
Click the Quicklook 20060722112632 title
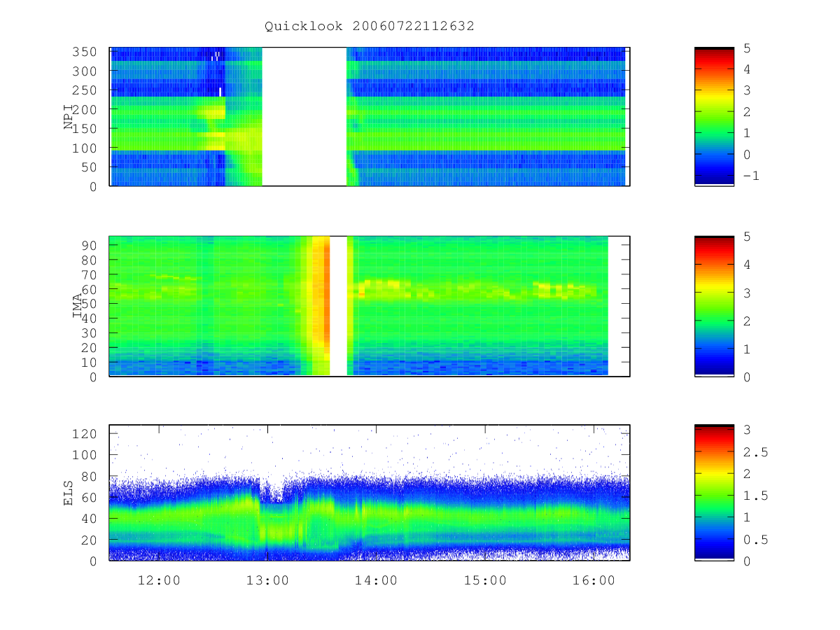(370, 27)
